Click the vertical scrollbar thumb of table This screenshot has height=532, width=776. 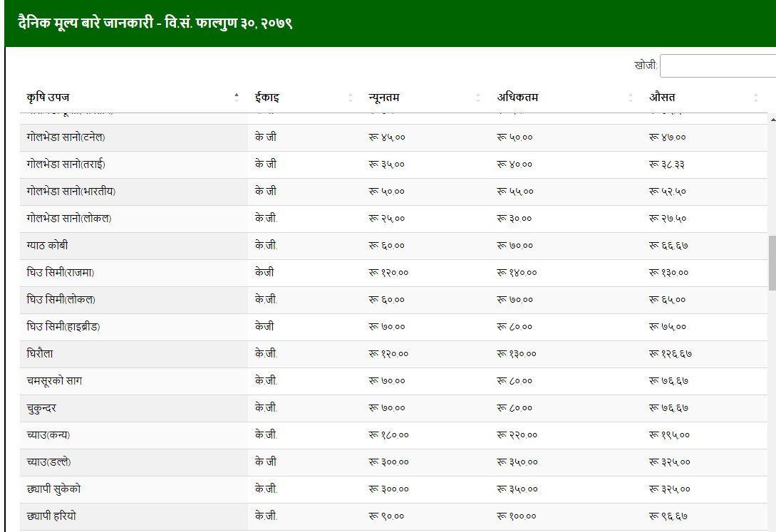pos(772,263)
